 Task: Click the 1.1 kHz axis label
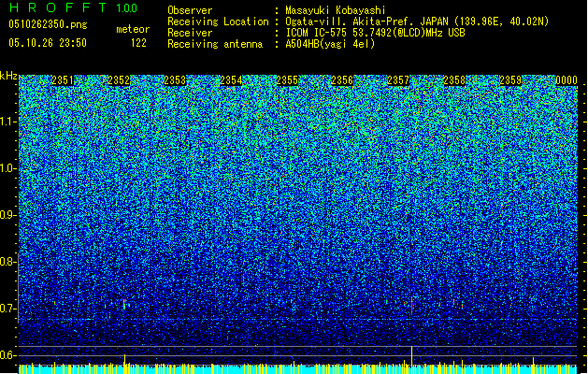coord(7,122)
